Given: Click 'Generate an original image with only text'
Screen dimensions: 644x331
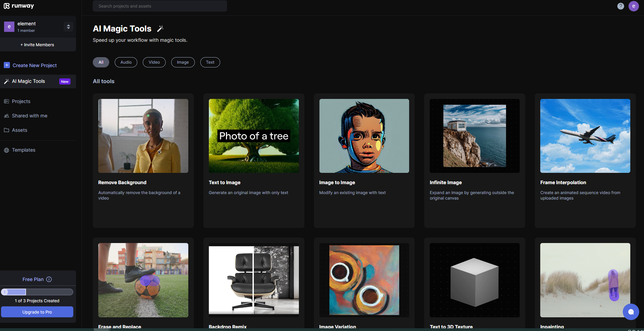Looking at the screenshot, I should (249, 193).
